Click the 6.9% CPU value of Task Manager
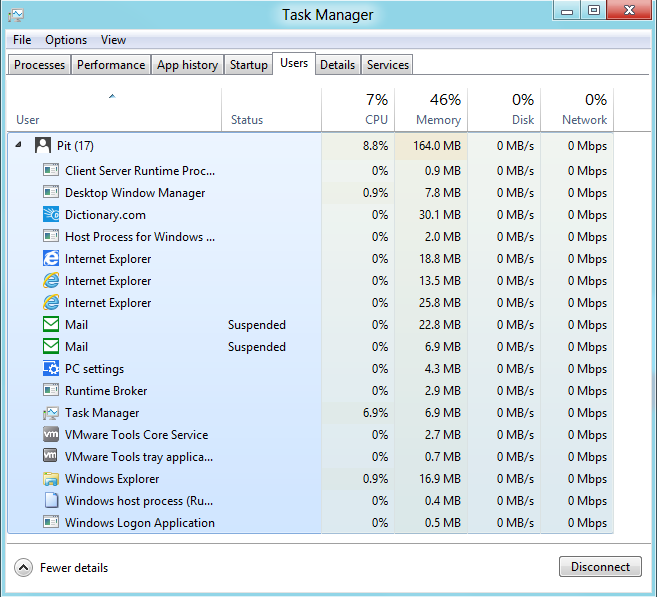The image size is (657, 597). [x=375, y=413]
